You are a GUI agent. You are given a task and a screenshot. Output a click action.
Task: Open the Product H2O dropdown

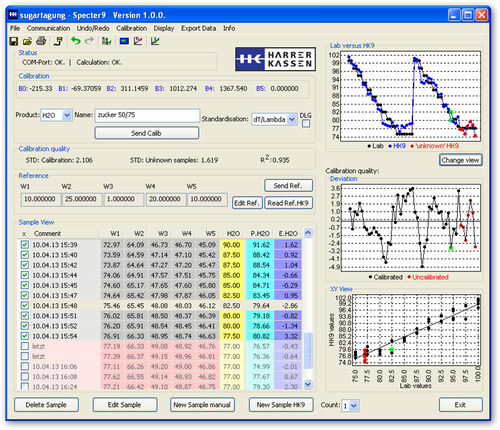[x=67, y=115]
